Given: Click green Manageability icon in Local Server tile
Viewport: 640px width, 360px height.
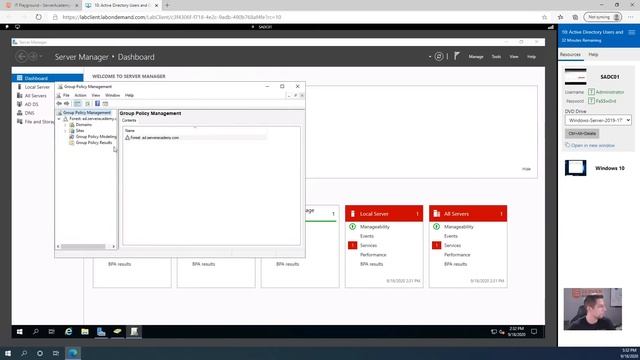Looking at the screenshot, I should (x=353, y=227).
